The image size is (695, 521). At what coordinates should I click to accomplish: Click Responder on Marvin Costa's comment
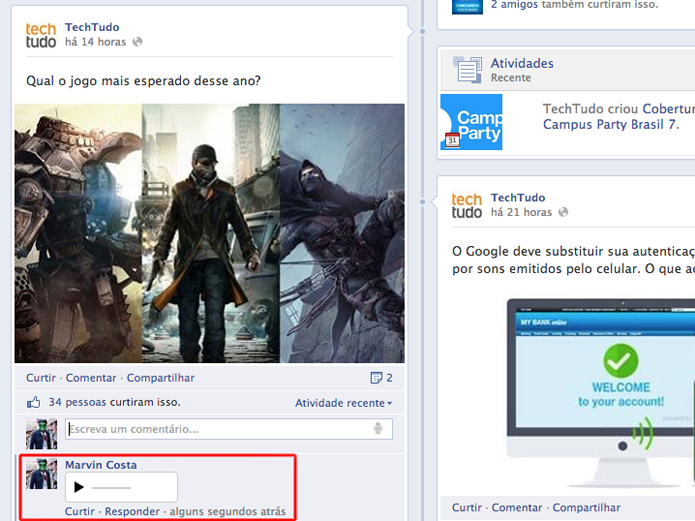coord(132,511)
